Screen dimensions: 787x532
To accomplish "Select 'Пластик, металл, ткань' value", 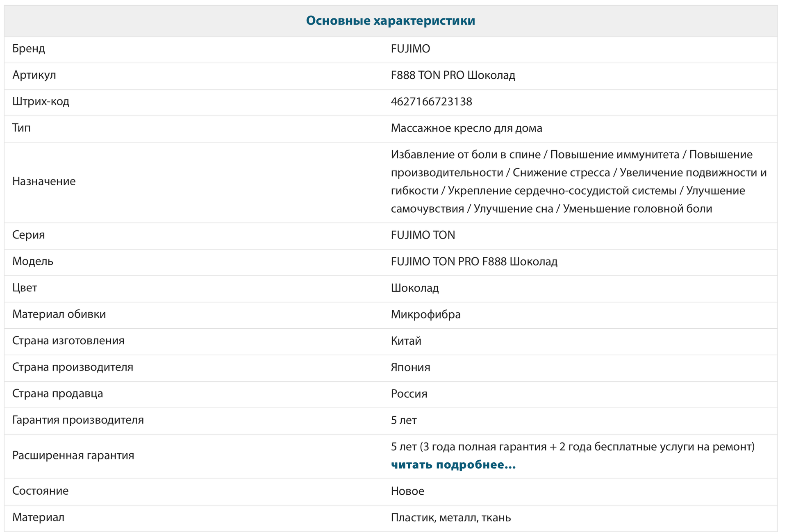I will (451, 518).
